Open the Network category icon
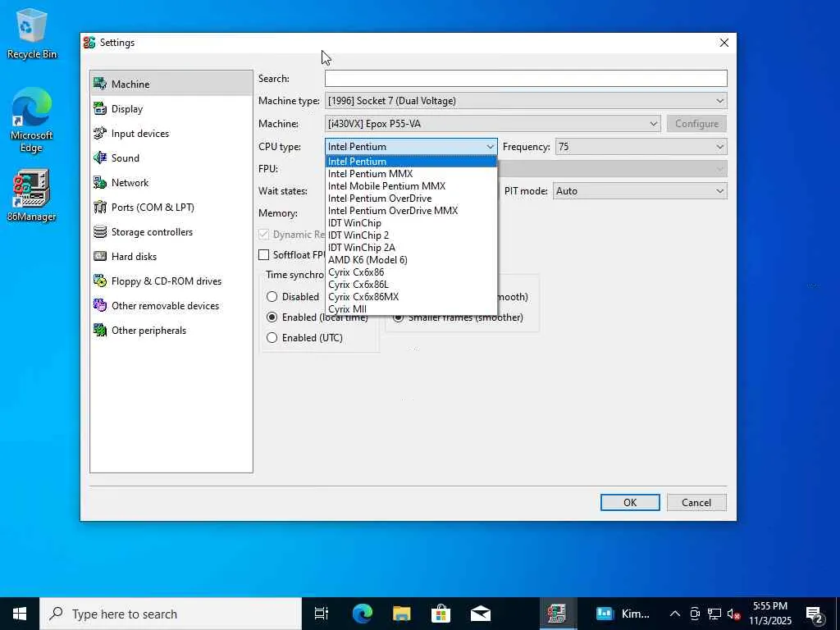 tap(99, 182)
